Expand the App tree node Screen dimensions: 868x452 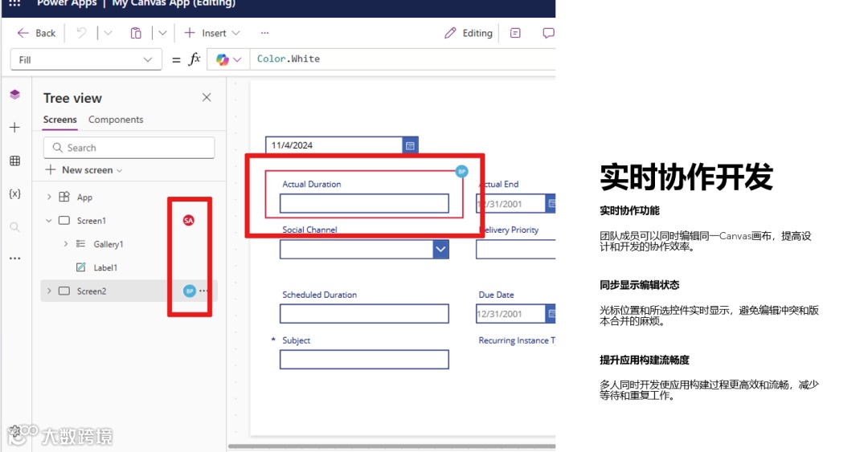click(x=49, y=197)
